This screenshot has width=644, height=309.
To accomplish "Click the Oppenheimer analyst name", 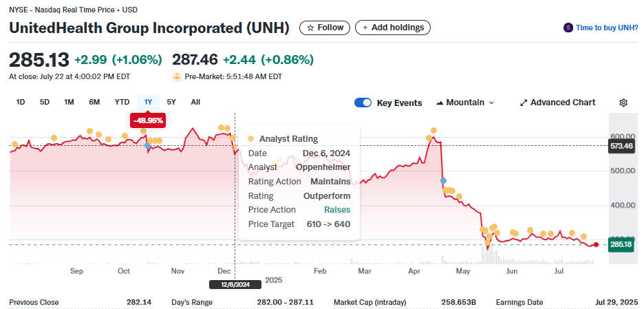I will point(323,167).
